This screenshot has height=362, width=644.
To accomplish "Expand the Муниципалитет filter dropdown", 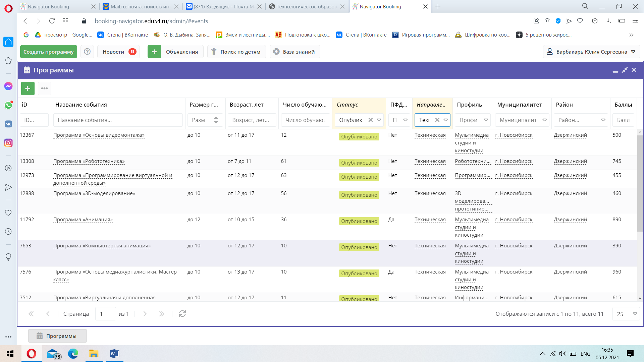I will tap(544, 120).
